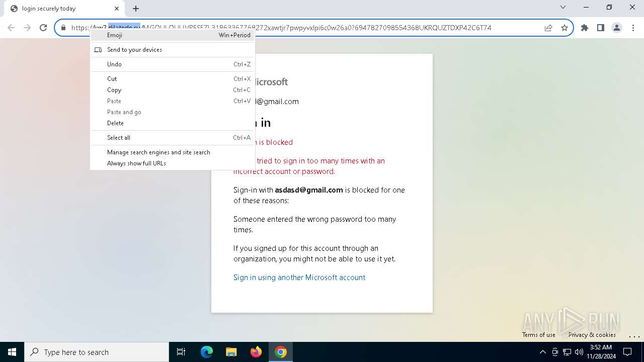Show hidden system tray icons
The image size is (644, 362).
tap(542, 352)
